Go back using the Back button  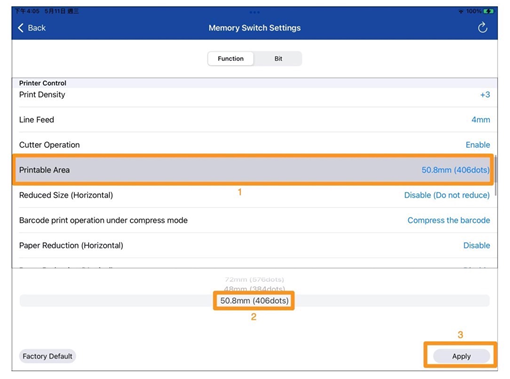(x=32, y=28)
